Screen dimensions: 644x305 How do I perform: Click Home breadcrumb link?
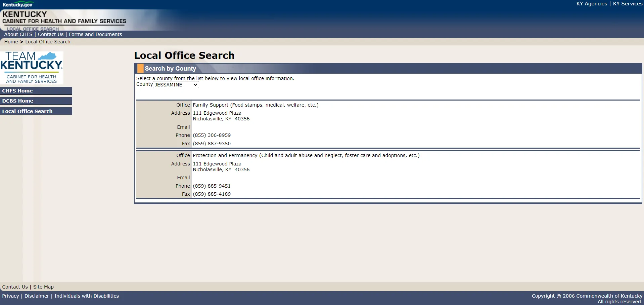11,42
